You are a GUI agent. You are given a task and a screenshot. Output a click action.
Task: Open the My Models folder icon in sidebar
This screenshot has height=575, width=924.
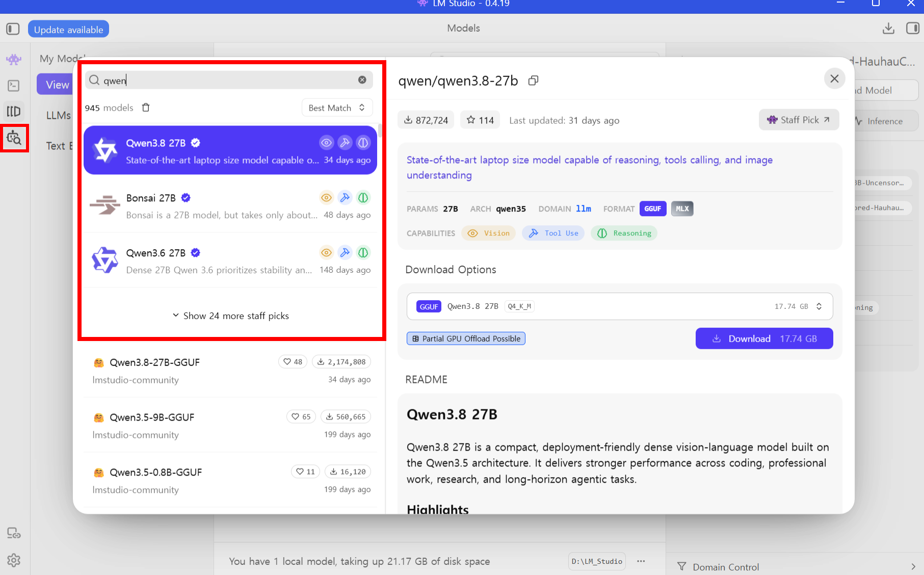14,111
